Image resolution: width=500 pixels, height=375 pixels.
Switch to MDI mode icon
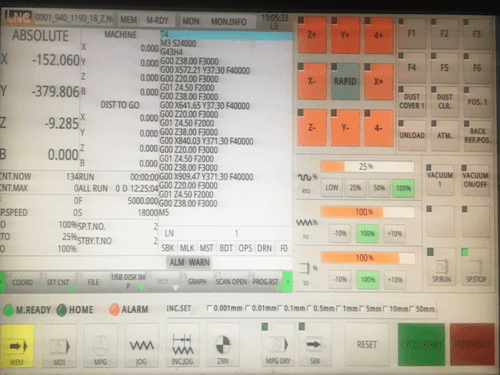tap(59, 346)
